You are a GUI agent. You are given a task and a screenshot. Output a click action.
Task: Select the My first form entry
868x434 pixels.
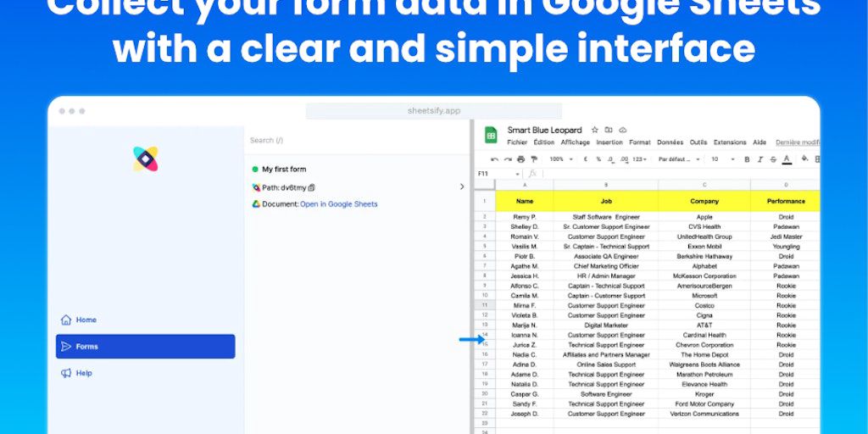pos(284,170)
